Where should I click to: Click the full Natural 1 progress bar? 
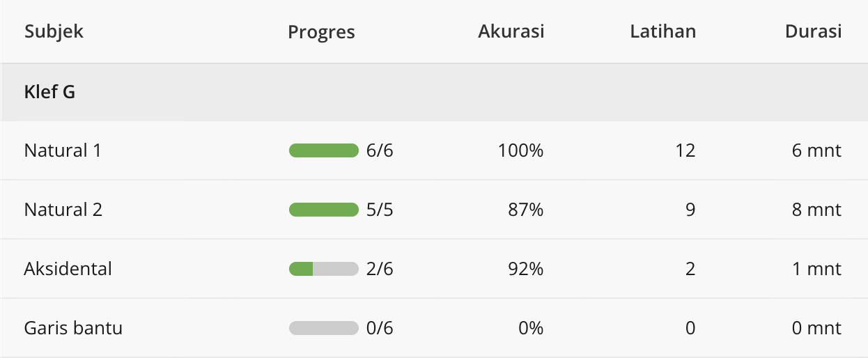(323, 150)
